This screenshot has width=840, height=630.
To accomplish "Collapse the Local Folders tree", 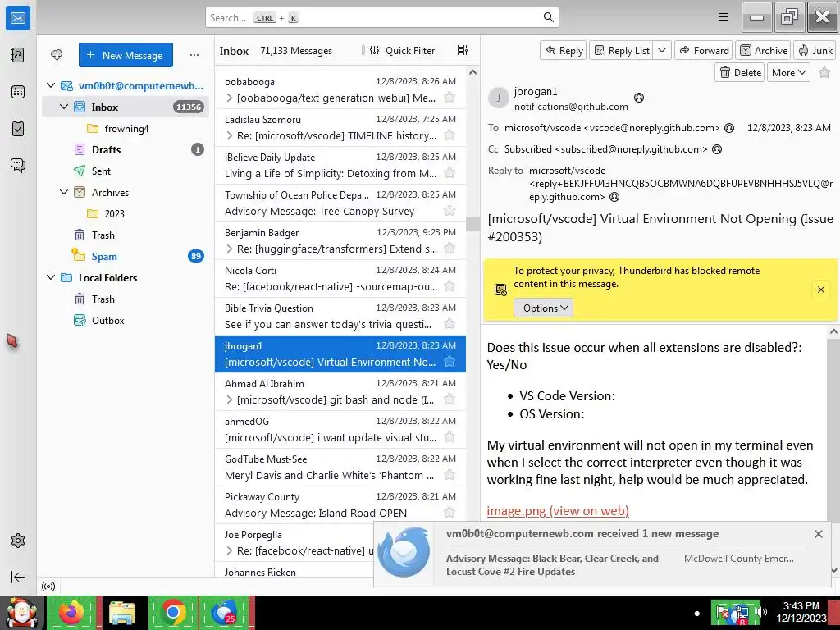I will pyautogui.click(x=51, y=277).
